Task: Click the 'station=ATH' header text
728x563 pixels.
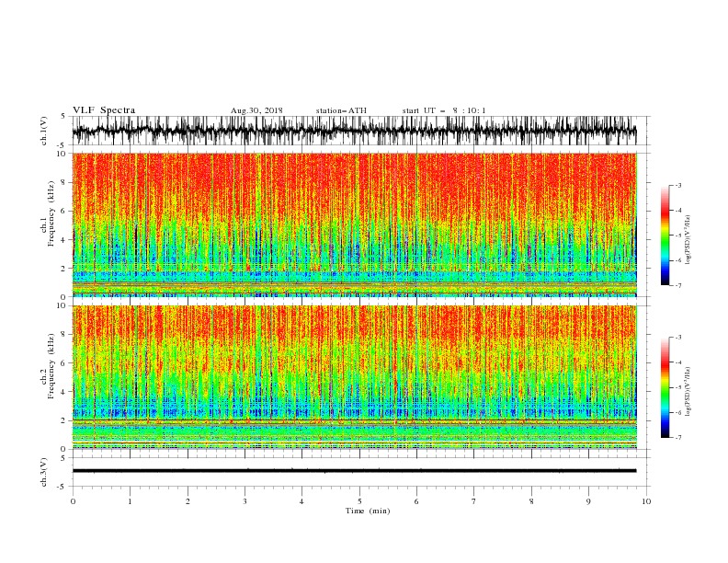Action: [x=341, y=110]
